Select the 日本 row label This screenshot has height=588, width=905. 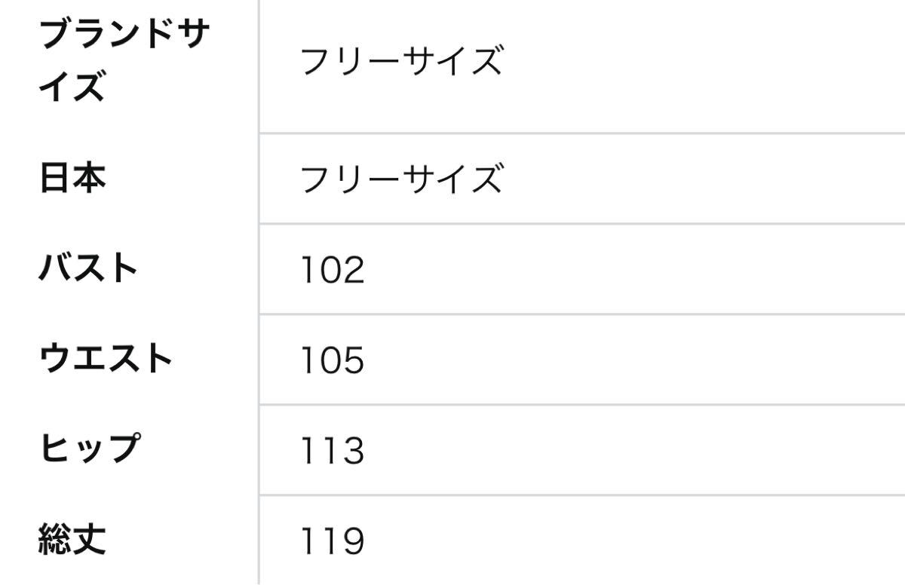[x=72, y=179]
